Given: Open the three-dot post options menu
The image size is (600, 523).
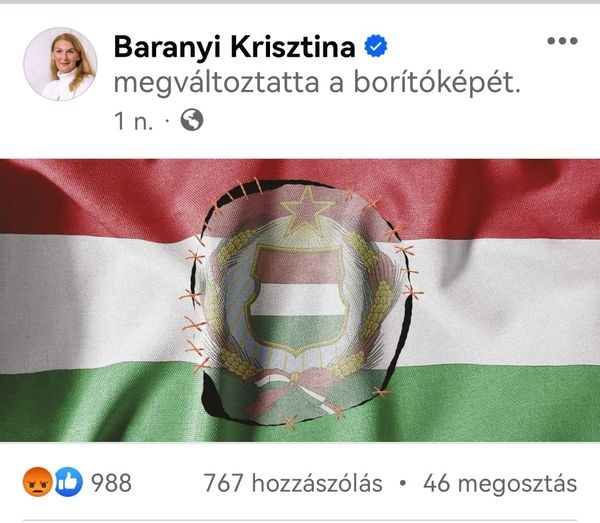Looking at the screenshot, I should (x=562, y=41).
